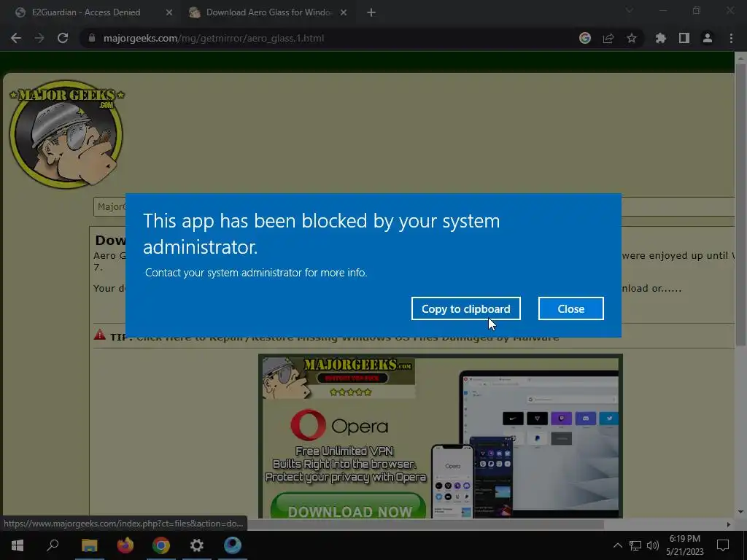Toggle the browser side panel icon
The image size is (747, 560).
(x=684, y=38)
